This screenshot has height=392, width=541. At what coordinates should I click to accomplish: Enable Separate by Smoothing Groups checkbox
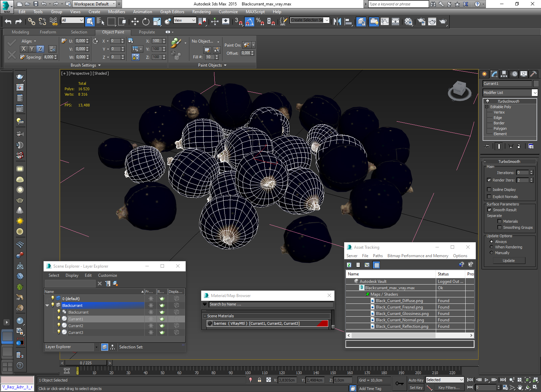pos(499,227)
